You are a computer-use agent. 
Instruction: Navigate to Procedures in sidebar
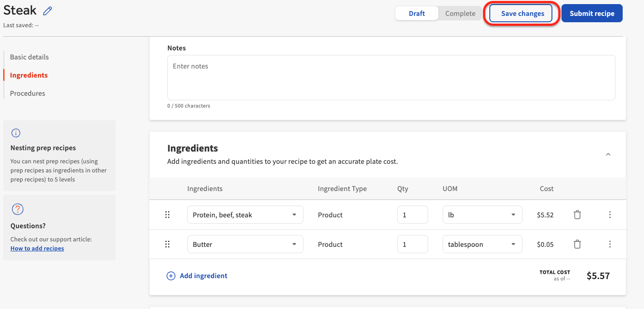pyautogui.click(x=28, y=93)
